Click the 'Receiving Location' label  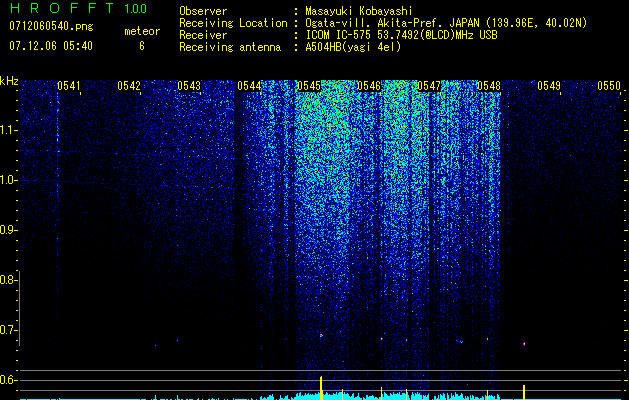click(233, 23)
